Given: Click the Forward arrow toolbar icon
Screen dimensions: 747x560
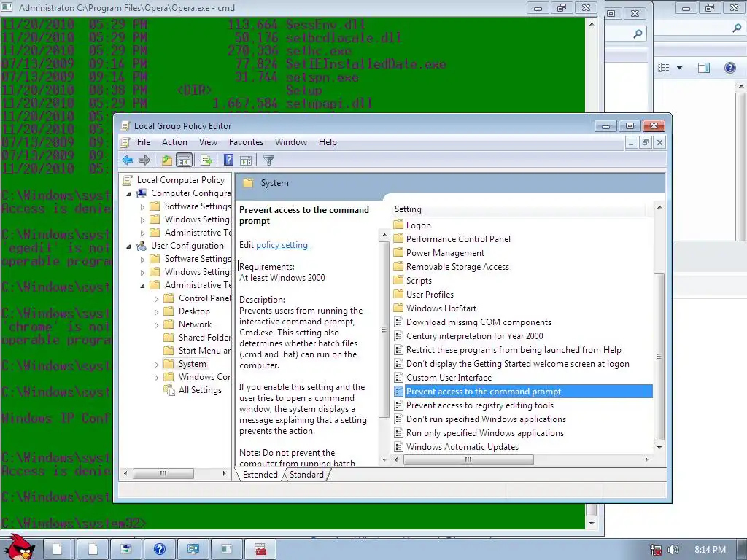Looking at the screenshot, I should (x=144, y=160).
